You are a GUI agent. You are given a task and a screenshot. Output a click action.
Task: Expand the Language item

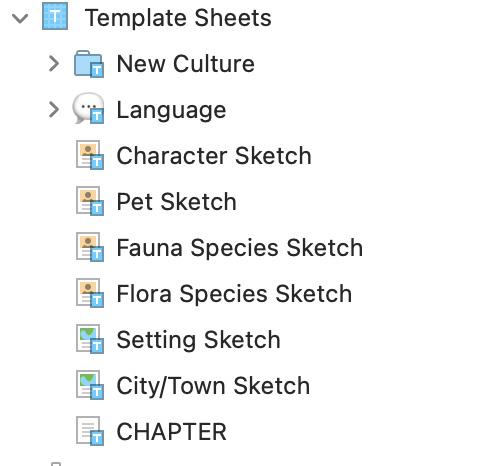click(x=54, y=110)
